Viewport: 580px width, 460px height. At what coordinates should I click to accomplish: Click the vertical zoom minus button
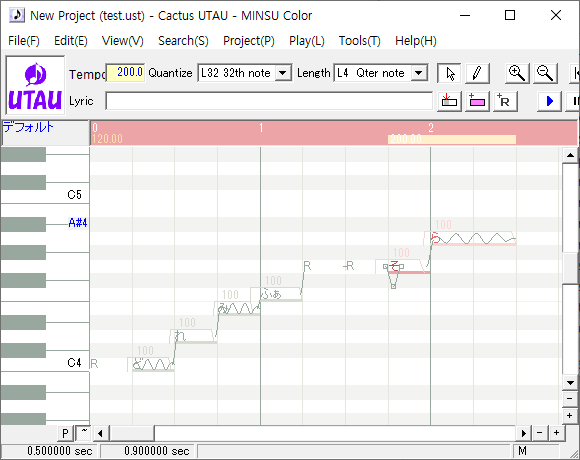(570, 399)
